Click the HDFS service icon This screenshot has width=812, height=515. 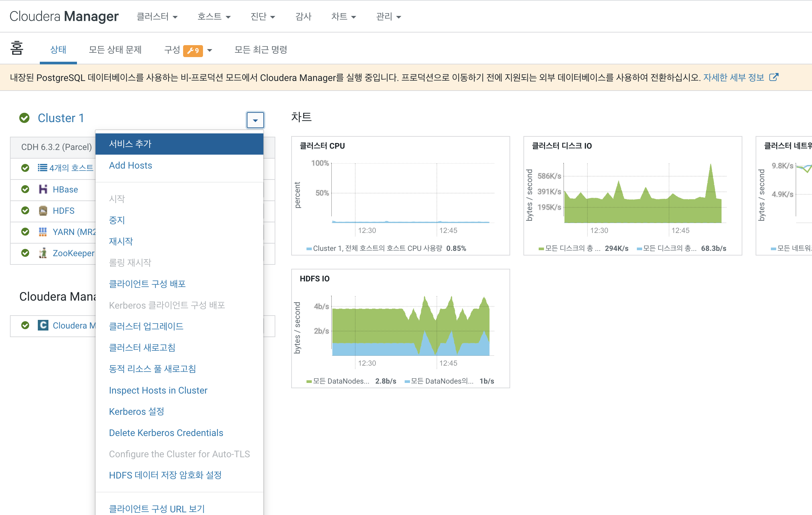(x=43, y=210)
